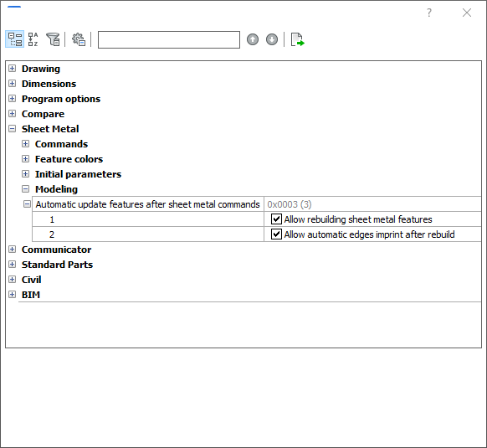Expand the Initial parameters subcategory
The image size is (487, 448).
25,174
